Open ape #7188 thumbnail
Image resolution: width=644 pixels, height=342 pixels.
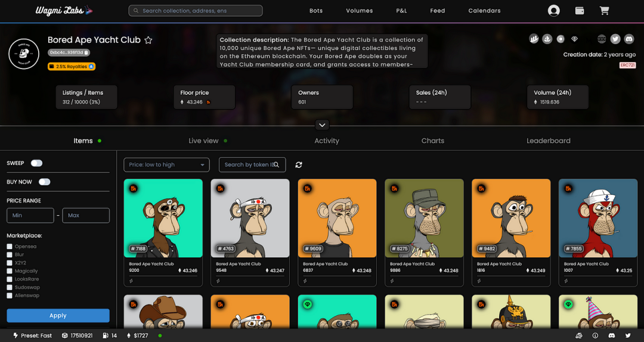pos(163,218)
